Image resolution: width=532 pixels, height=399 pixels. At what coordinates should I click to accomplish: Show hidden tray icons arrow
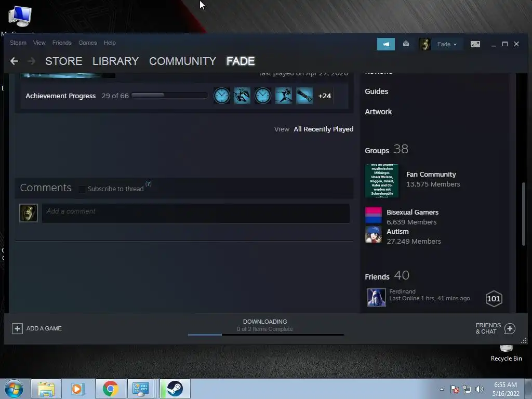pos(442,389)
